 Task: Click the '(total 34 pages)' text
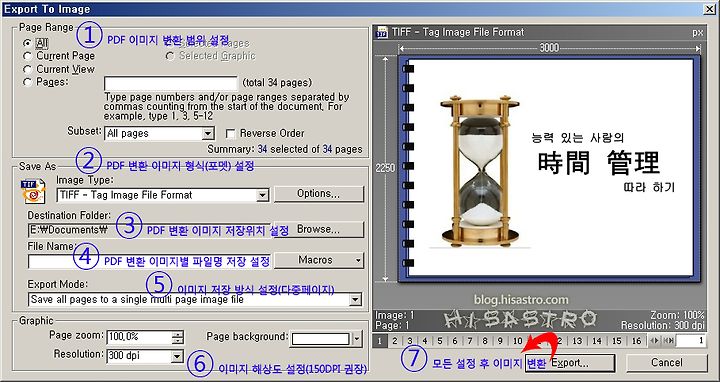click(x=277, y=83)
